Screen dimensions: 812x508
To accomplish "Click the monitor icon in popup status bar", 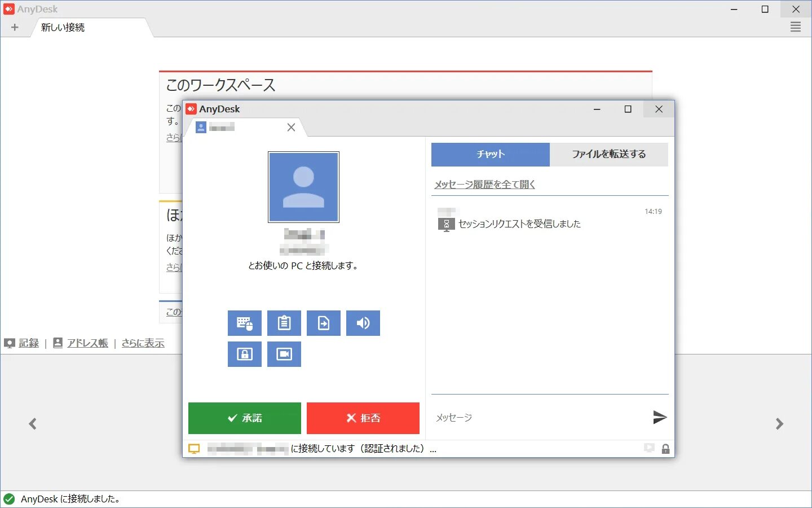I will [x=194, y=449].
